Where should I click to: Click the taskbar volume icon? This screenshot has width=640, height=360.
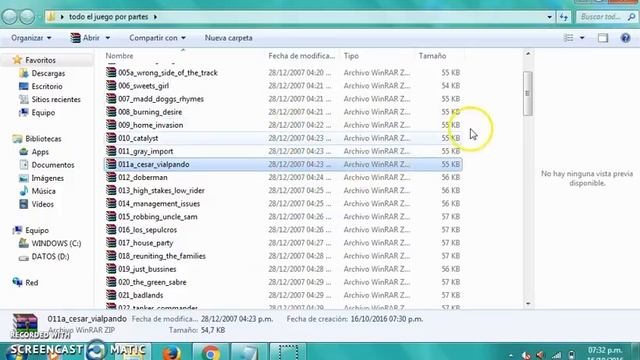(x=541, y=355)
